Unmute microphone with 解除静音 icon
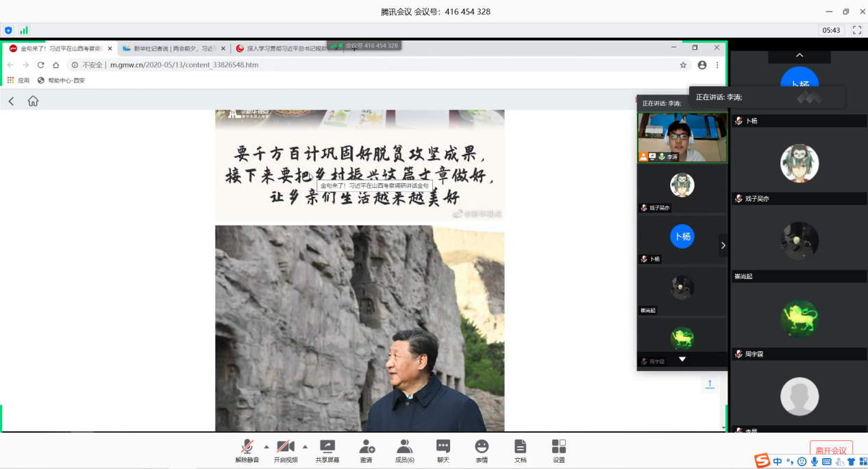The height and width of the screenshot is (469, 868). [x=247, y=447]
